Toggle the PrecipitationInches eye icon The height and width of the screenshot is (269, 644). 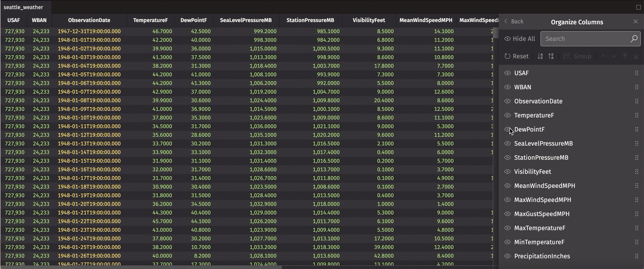[507, 256]
